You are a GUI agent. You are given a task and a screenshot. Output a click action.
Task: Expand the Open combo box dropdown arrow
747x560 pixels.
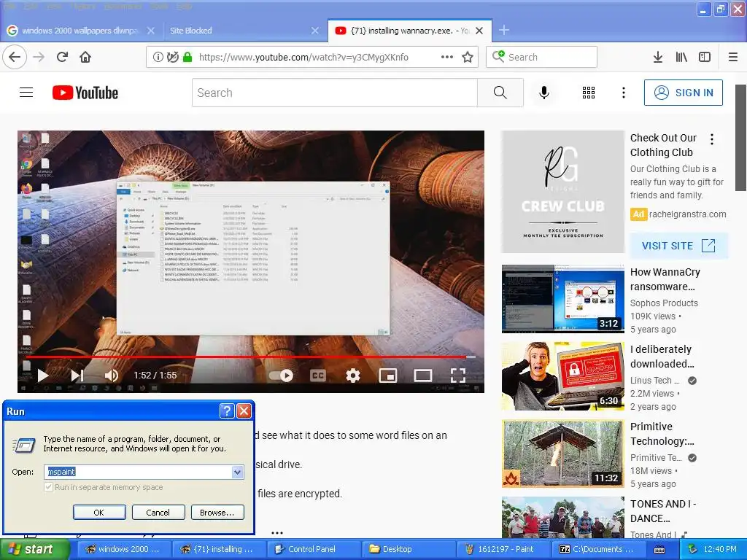coord(237,472)
